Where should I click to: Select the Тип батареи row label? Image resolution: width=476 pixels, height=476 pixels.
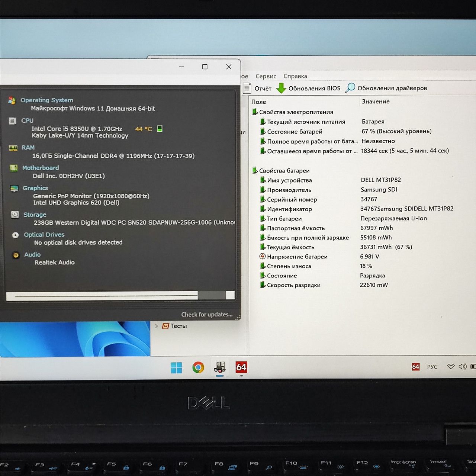coord(284,219)
